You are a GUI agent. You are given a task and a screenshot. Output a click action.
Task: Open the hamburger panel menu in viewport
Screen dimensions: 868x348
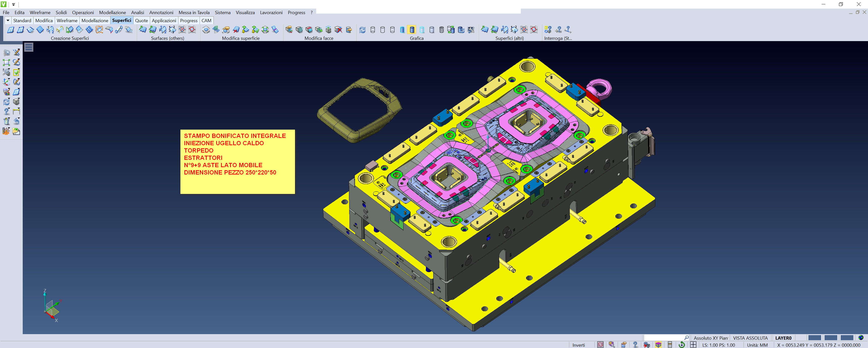[29, 47]
